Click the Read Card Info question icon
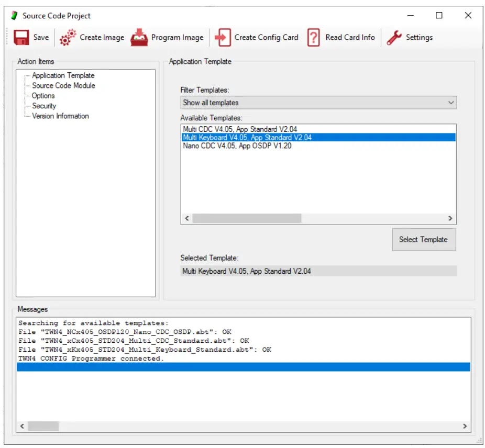485x448 pixels. [x=313, y=38]
